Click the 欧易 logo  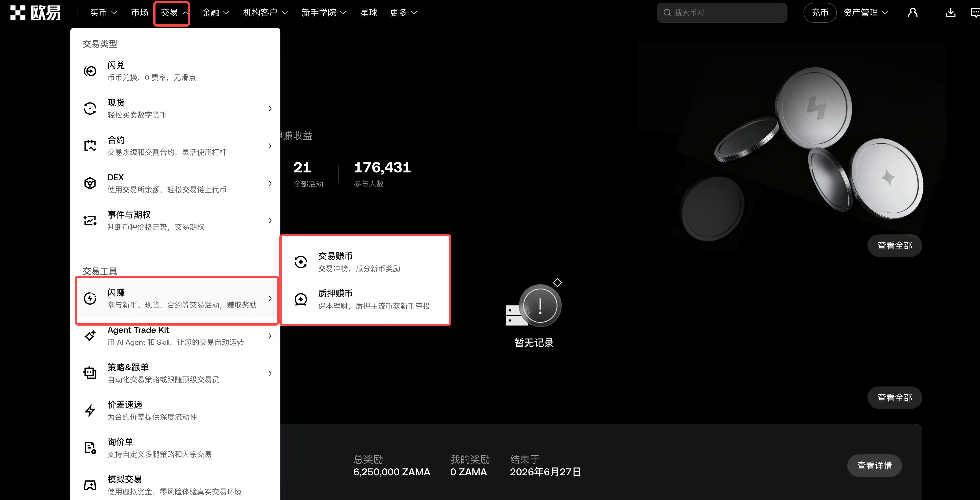[x=35, y=12]
